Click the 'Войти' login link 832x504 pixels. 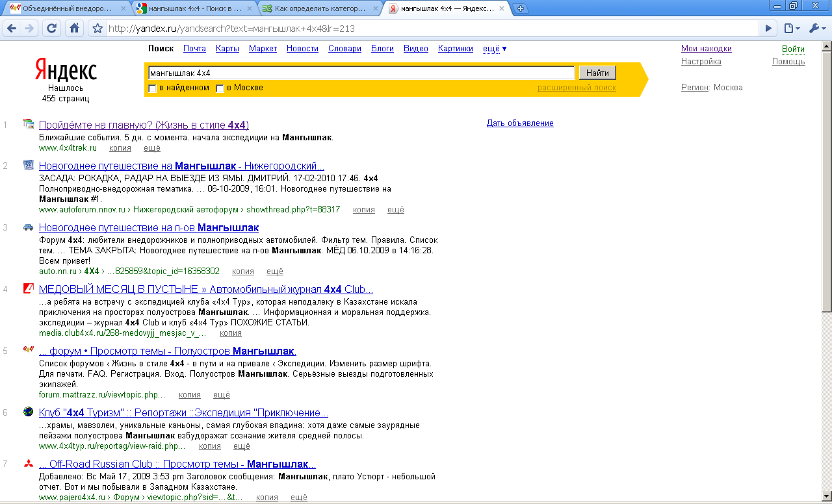pyautogui.click(x=792, y=49)
